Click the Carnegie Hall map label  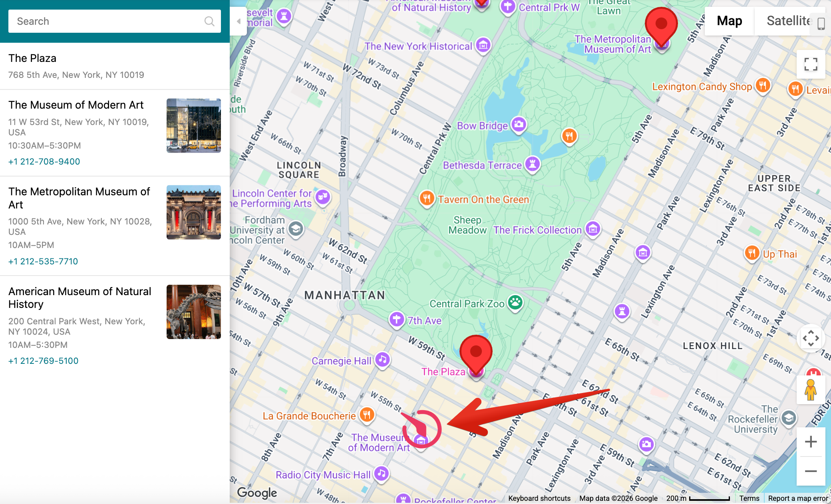342,361
